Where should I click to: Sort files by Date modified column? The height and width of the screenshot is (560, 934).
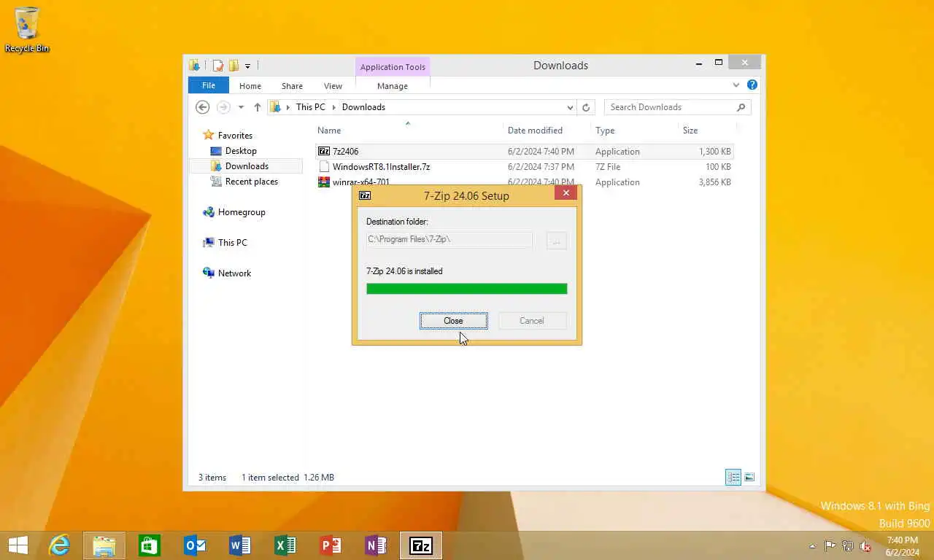(535, 131)
